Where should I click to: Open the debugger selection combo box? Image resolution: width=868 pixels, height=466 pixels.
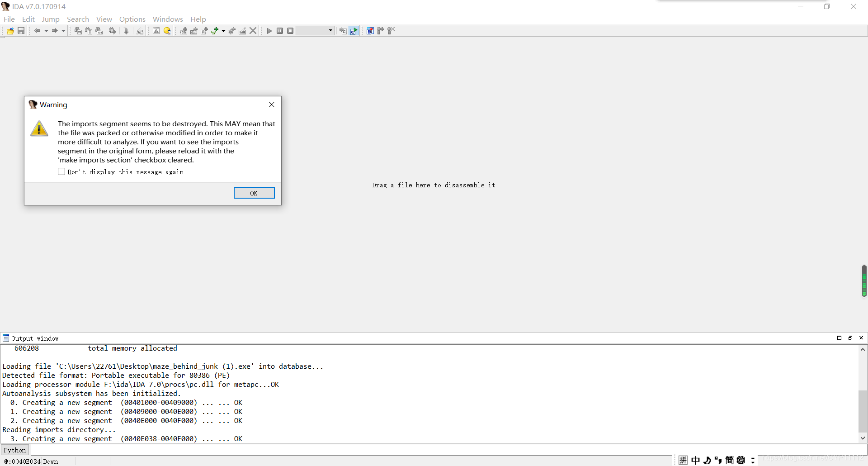(x=315, y=31)
